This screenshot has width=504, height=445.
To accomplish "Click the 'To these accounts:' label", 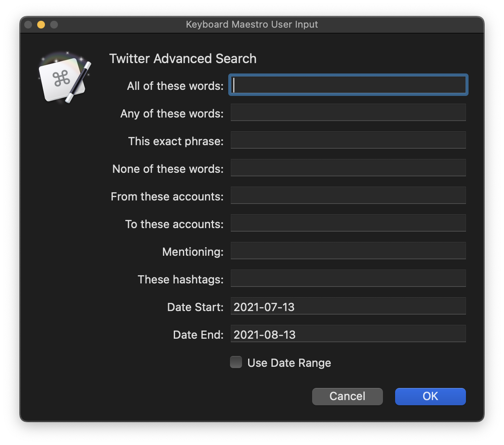I will click(174, 224).
